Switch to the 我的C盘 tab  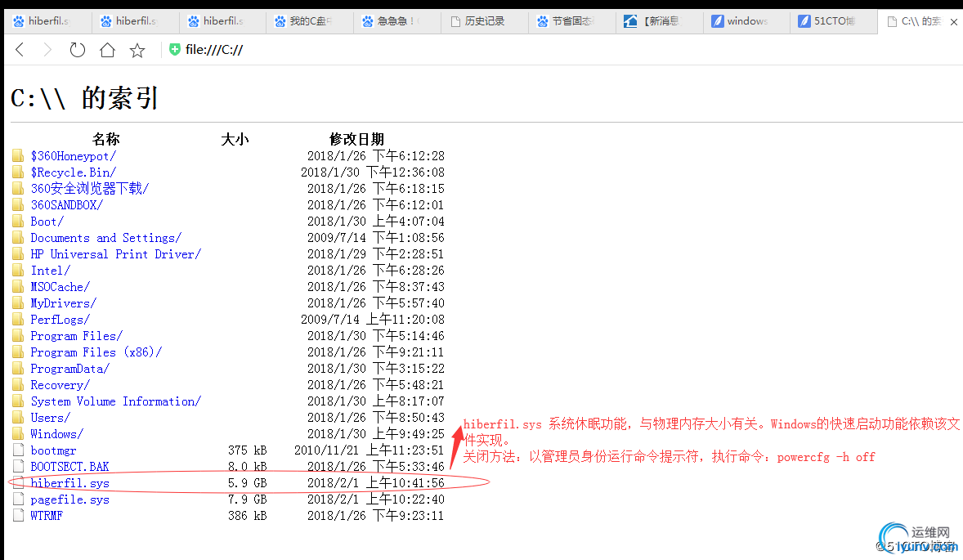[x=310, y=21]
